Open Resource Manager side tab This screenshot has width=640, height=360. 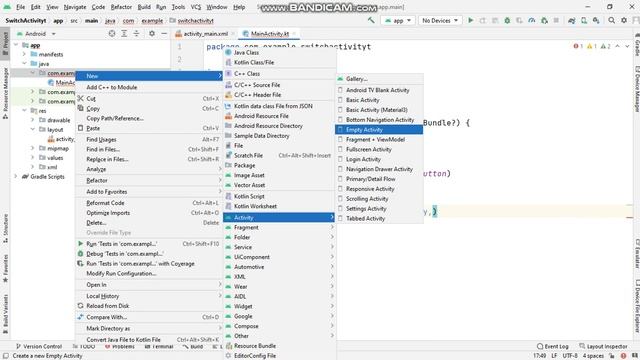[5, 93]
